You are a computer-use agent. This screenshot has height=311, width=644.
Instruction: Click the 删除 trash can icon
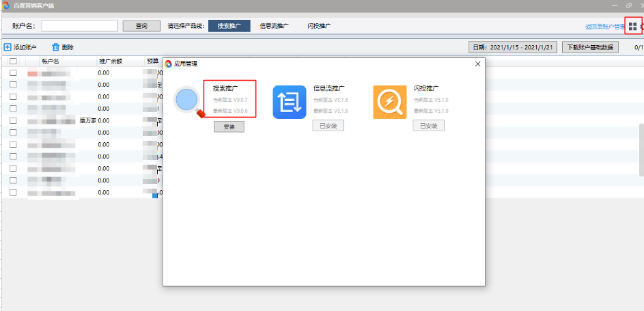(55, 47)
